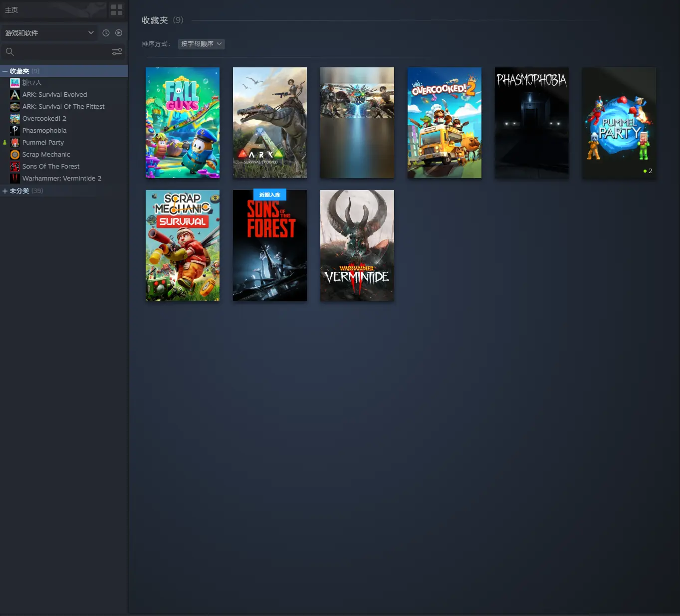Click the Pummel Party sidebar icon

pos(15,142)
